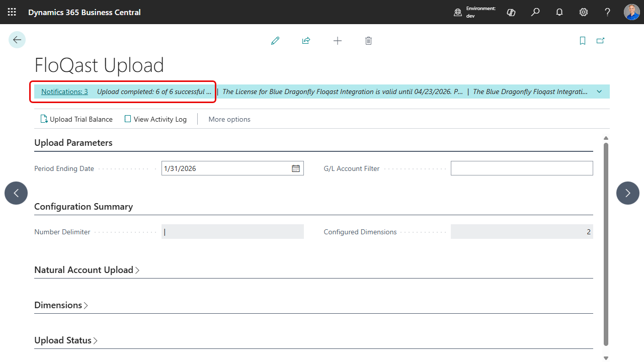
Task: Open More options menu
Action: 229,119
